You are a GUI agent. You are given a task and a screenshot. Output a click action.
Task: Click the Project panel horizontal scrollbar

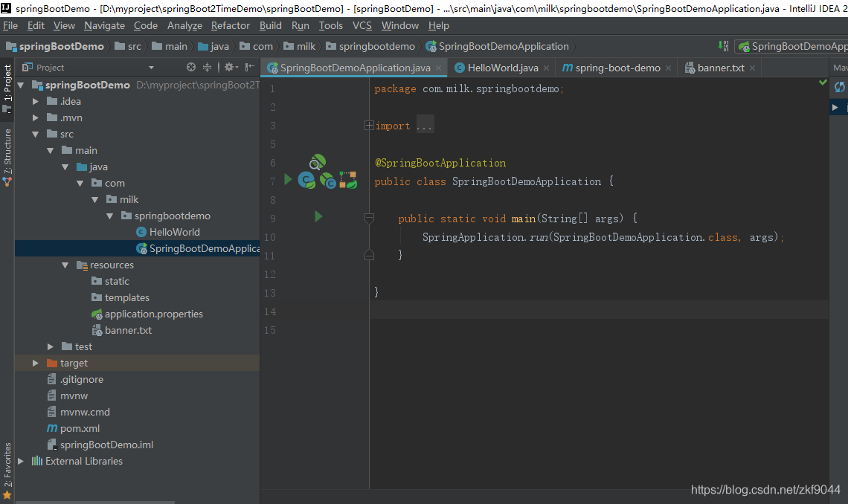coord(95,502)
